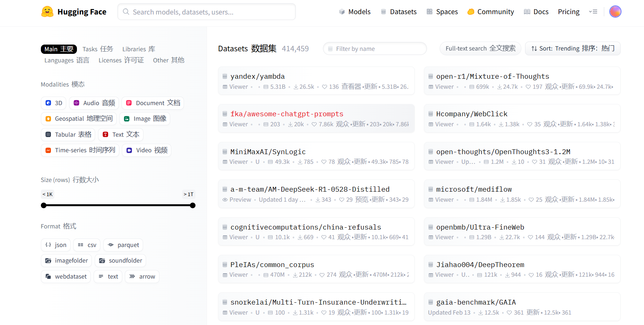Open the Pricing page

[569, 12]
